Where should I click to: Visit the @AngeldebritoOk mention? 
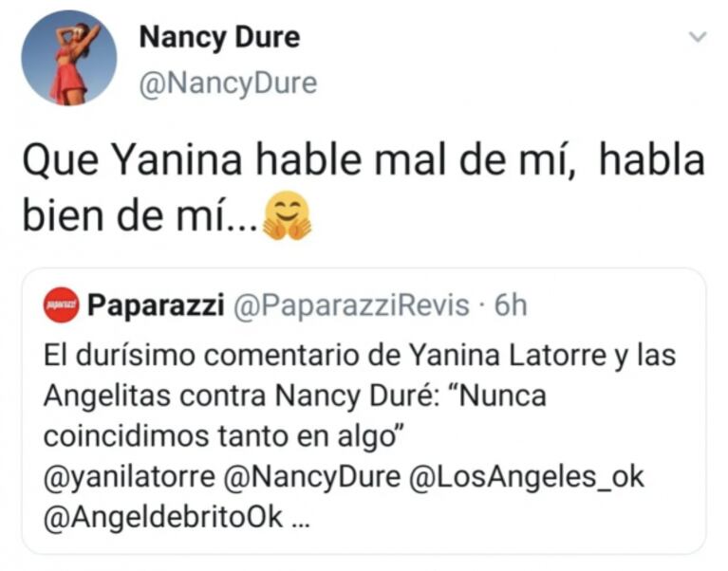(x=163, y=520)
